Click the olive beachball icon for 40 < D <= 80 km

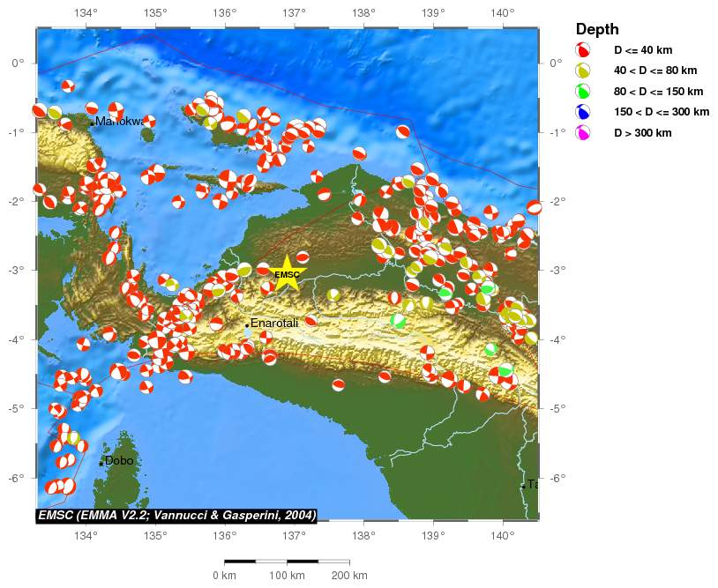pos(583,71)
